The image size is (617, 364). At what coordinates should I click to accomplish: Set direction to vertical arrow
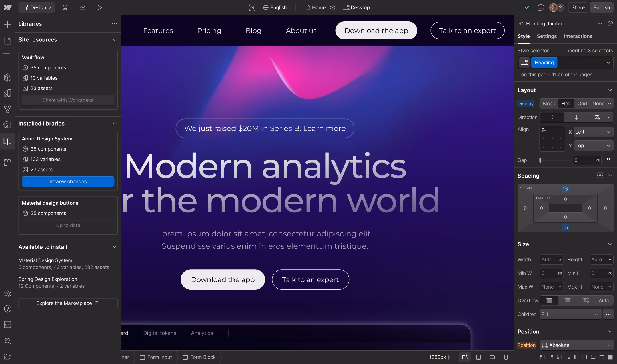576,117
